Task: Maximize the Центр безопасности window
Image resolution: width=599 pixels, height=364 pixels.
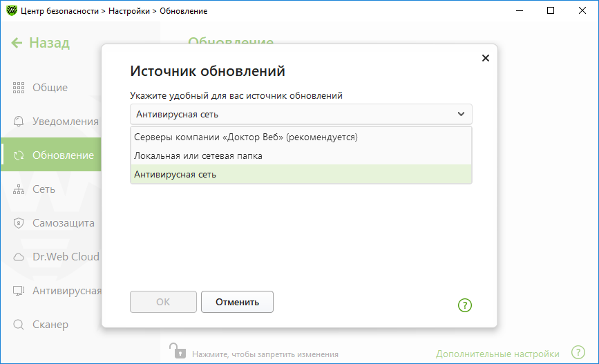Action: (551, 10)
